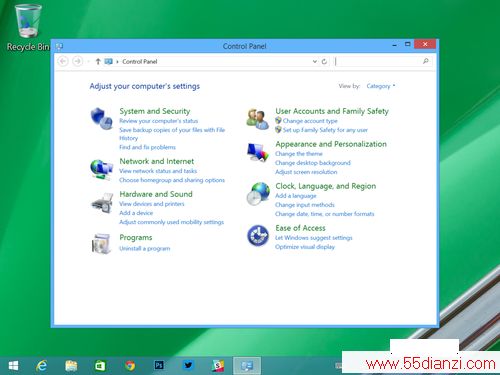Click Adjust screen resolution
Viewport: 500px width, 375px height.
click(x=306, y=172)
